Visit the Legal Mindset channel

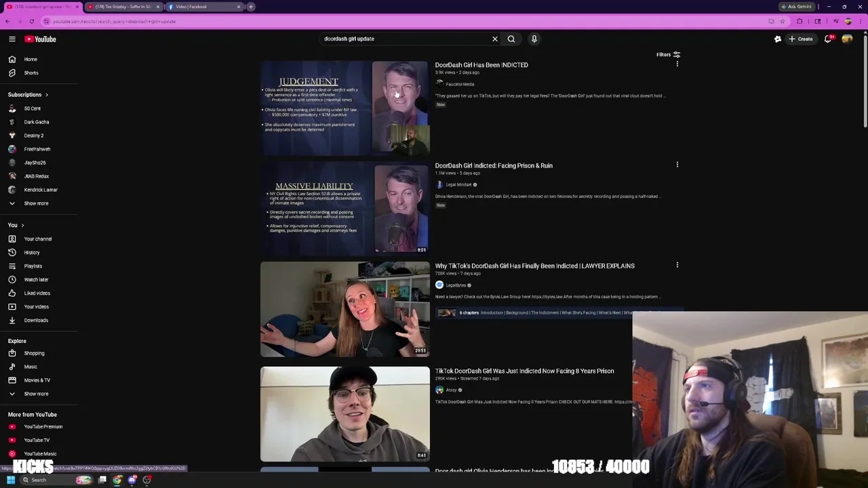coord(458,184)
